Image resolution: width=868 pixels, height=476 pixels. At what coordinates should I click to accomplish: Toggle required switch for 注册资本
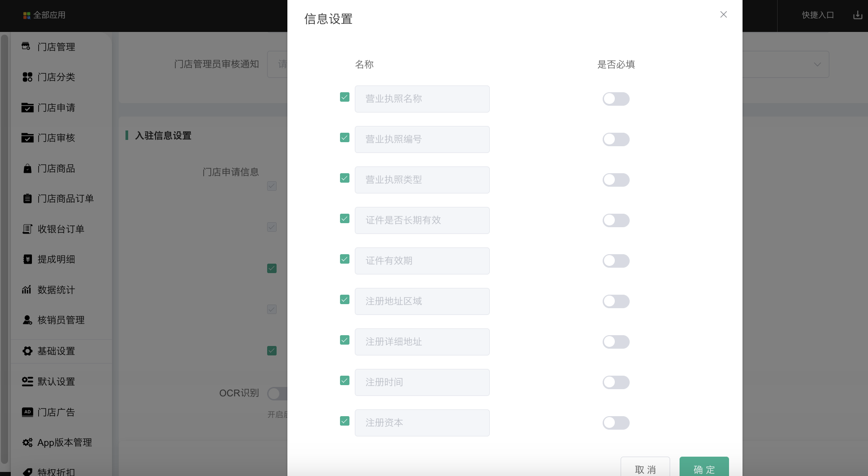[616, 423]
